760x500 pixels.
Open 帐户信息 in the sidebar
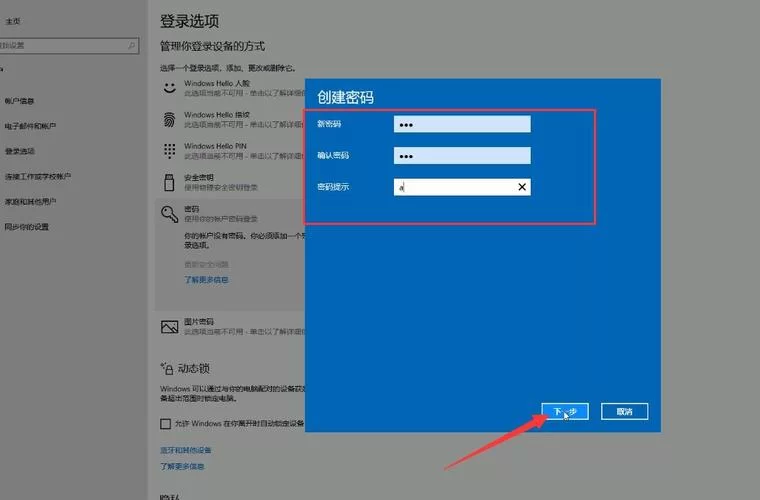pos(19,101)
